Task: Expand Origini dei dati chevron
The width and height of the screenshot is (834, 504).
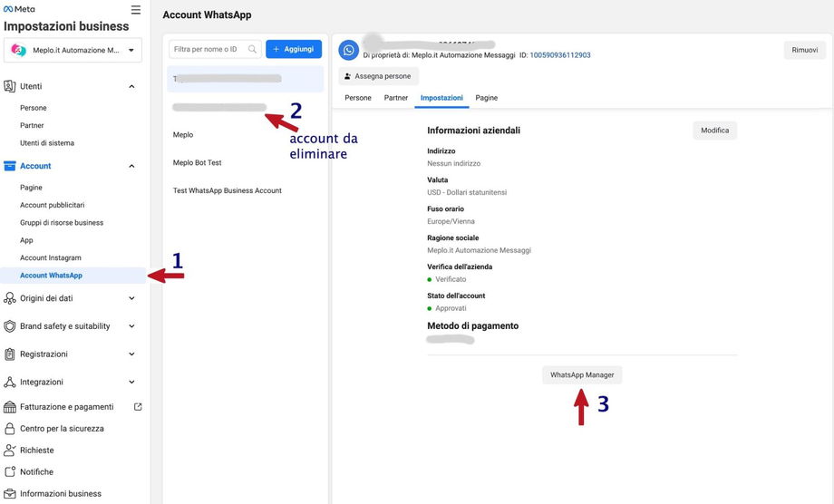Action: [x=131, y=298]
